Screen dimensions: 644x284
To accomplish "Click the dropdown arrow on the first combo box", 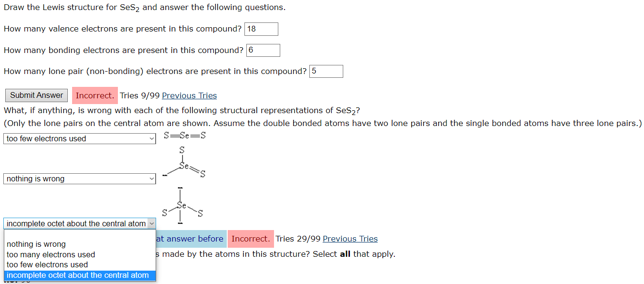I will [x=151, y=138].
